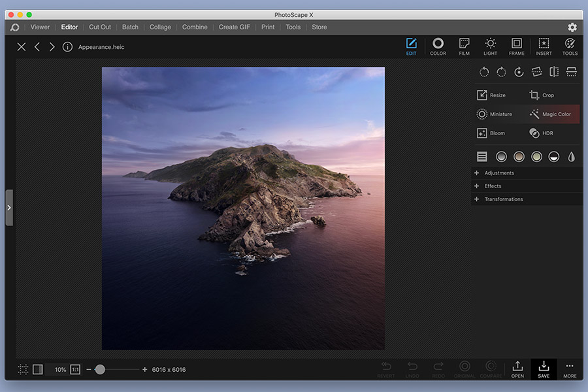Open the Store tab
This screenshot has height=392, width=588.
click(319, 27)
